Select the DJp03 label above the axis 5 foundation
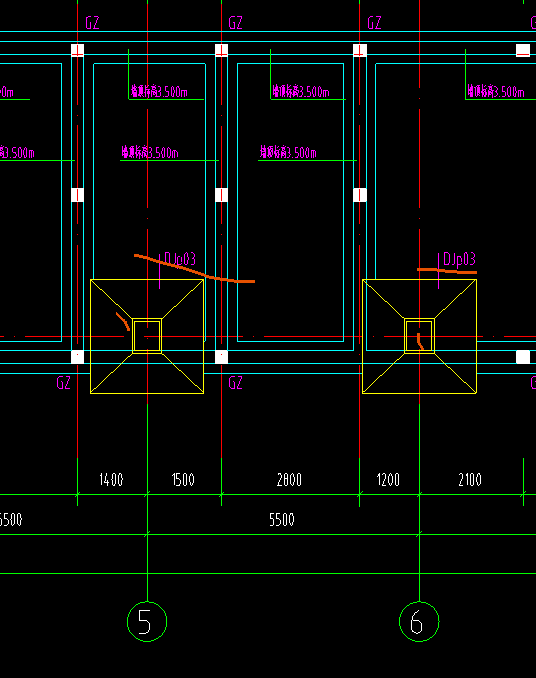Screen dimensions: 536x678 pos(180,259)
